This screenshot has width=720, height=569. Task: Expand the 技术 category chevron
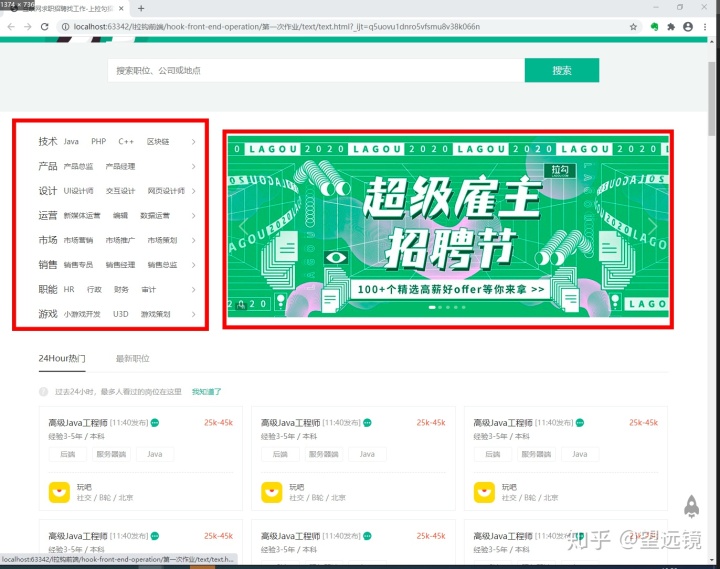pos(193,142)
